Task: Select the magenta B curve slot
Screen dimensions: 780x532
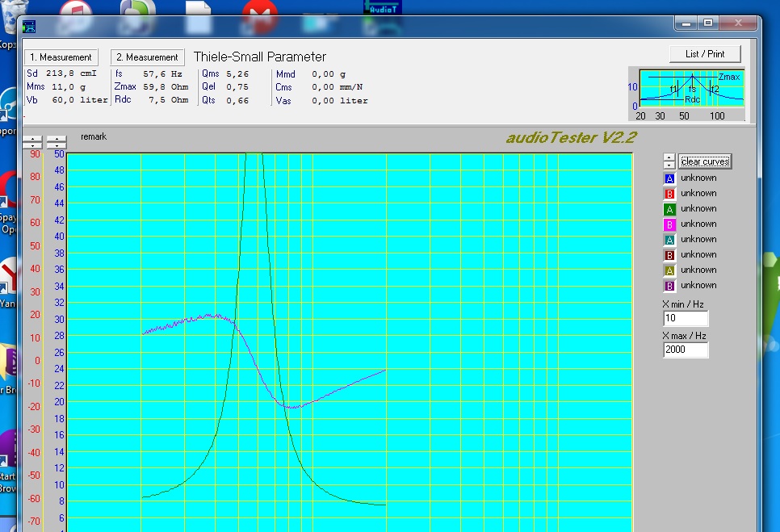Action: pyautogui.click(x=669, y=224)
